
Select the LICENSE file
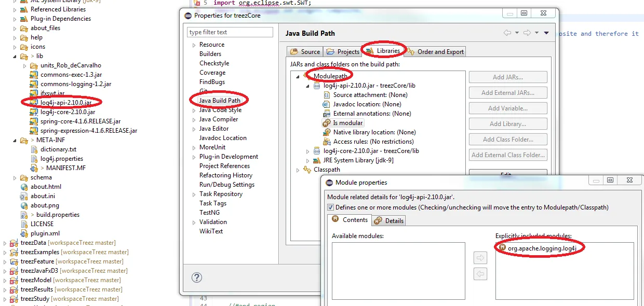[x=42, y=224]
